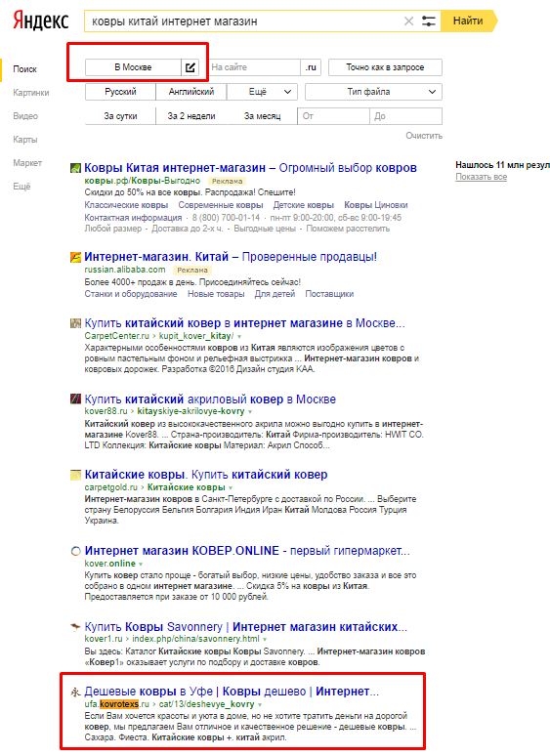Toggle Точно как в запросе filter

click(x=385, y=67)
